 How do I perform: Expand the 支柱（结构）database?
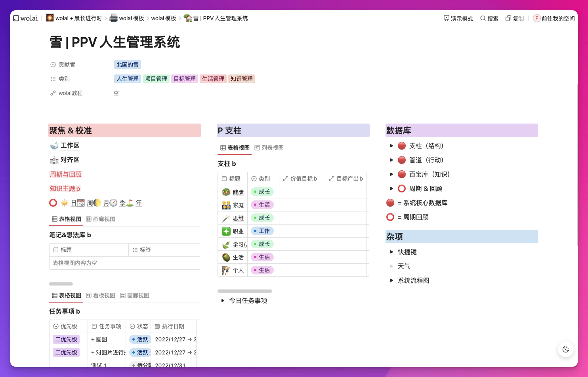click(391, 146)
